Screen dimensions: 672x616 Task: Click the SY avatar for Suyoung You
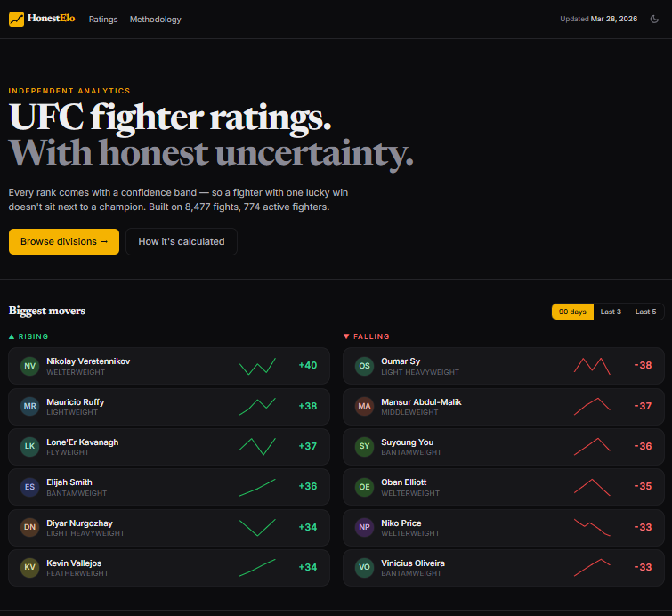click(x=364, y=446)
